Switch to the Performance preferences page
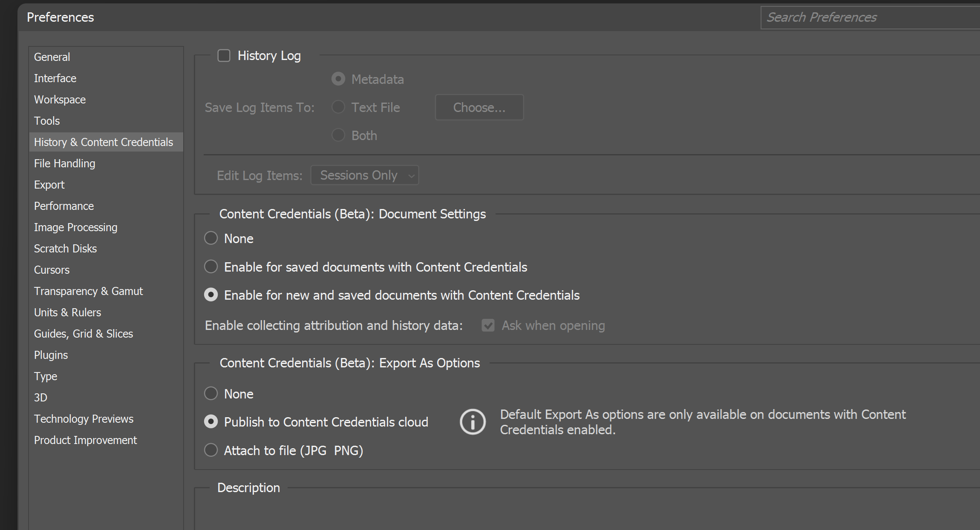Viewport: 980px width, 530px height. pyautogui.click(x=63, y=206)
